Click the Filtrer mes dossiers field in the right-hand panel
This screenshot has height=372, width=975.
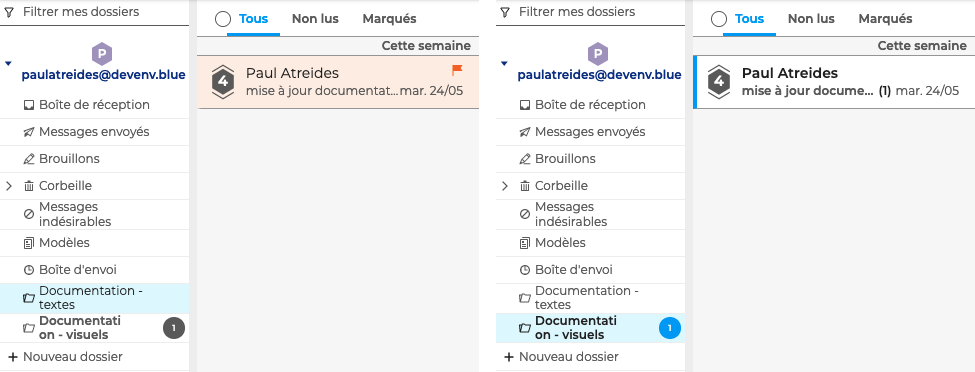tap(591, 12)
